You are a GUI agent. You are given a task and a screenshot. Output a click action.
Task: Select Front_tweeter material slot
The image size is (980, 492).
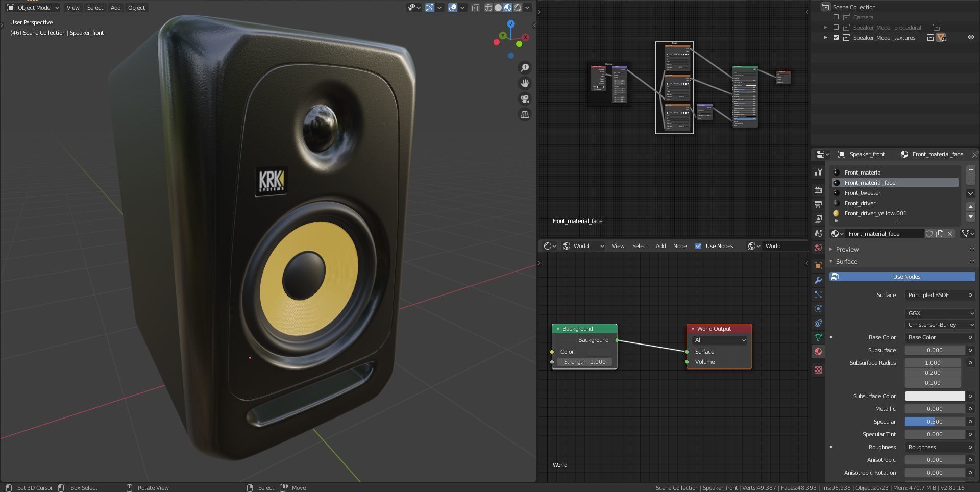tap(894, 193)
